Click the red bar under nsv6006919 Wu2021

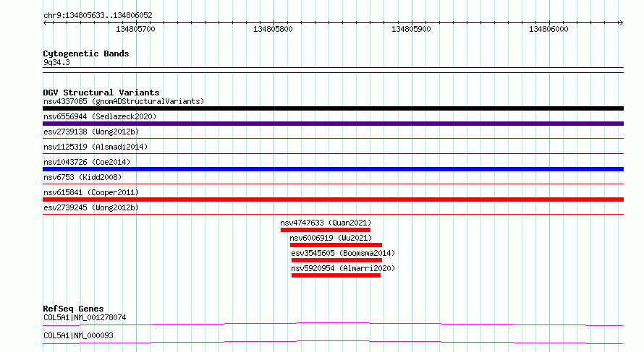pos(336,245)
